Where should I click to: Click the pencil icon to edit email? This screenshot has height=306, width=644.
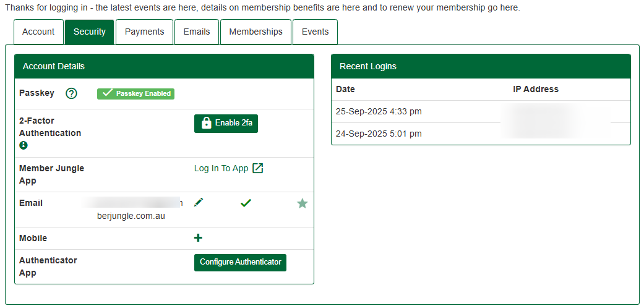coord(198,202)
